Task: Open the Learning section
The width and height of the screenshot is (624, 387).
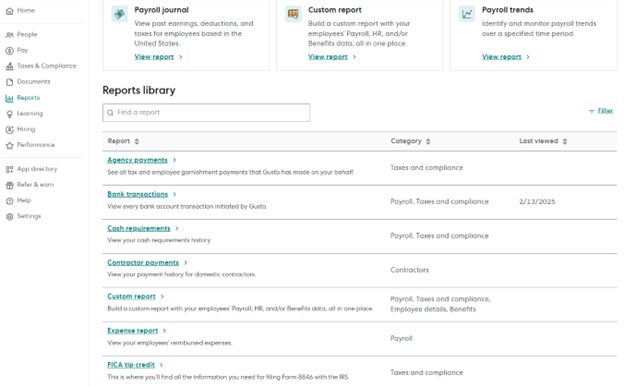Action: (x=30, y=113)
